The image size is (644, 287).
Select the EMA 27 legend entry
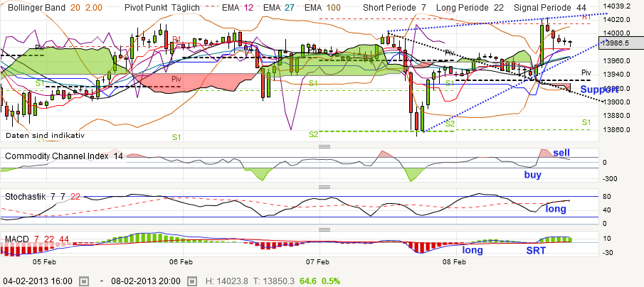(279, 8)
